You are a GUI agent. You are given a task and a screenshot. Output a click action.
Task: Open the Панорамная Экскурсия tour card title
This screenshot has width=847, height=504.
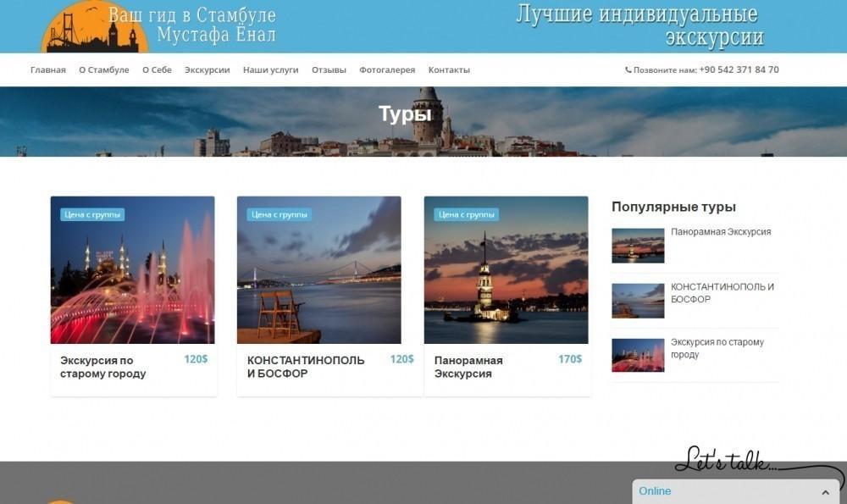(x=468, y=367)
